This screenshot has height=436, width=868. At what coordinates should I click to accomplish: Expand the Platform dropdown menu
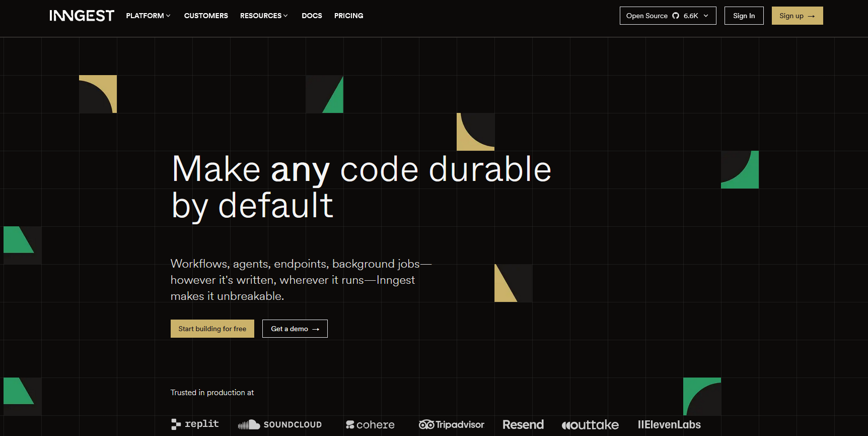click(148, 16)
